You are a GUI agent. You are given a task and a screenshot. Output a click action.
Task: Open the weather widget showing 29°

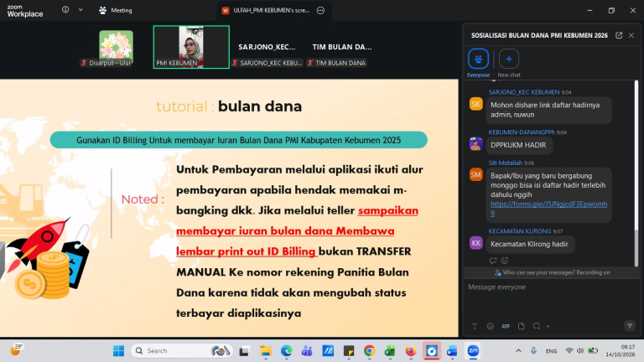[x=17, y=349]
